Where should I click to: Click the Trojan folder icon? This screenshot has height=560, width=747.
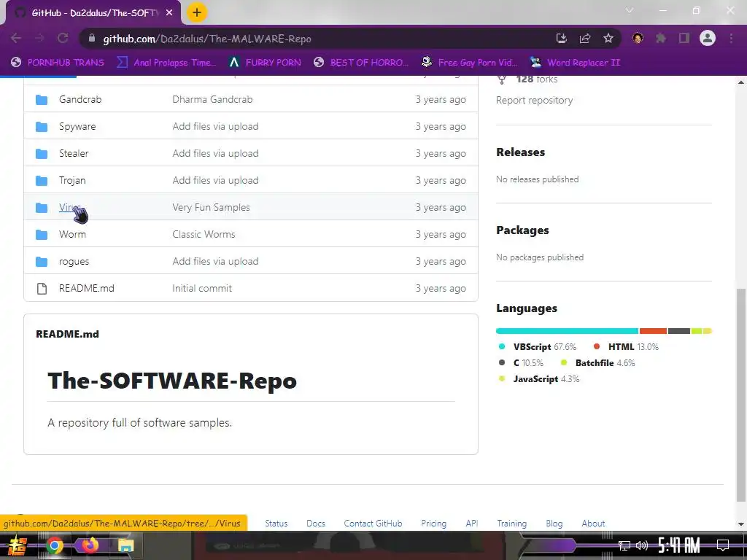pos(42,181)
